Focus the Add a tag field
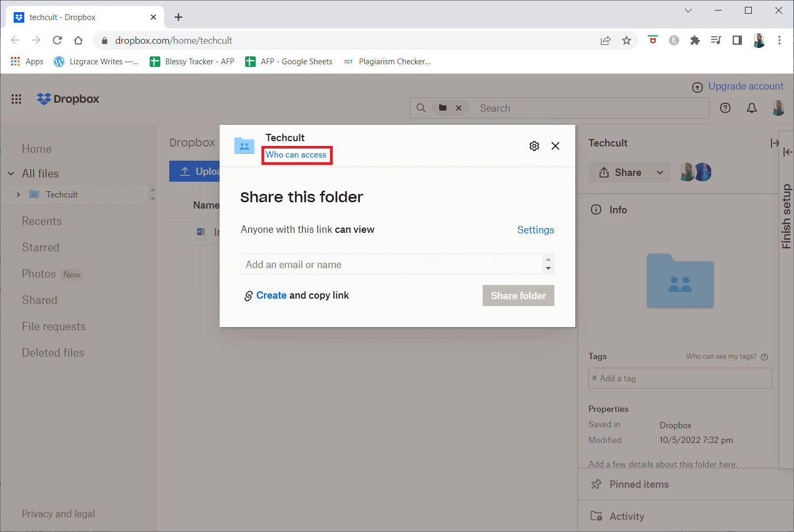 pyautogui.click(x=680, y=378)
